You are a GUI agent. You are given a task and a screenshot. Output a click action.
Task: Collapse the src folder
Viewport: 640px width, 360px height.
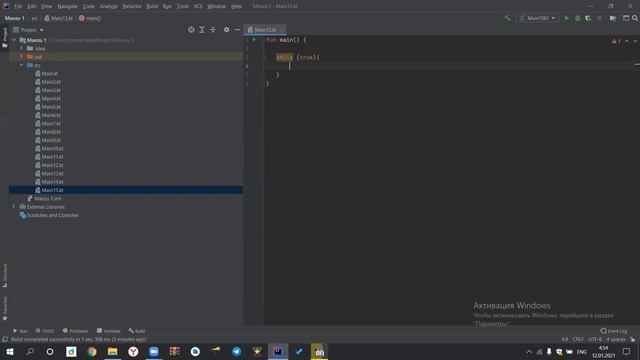click(x=22, y=65)
